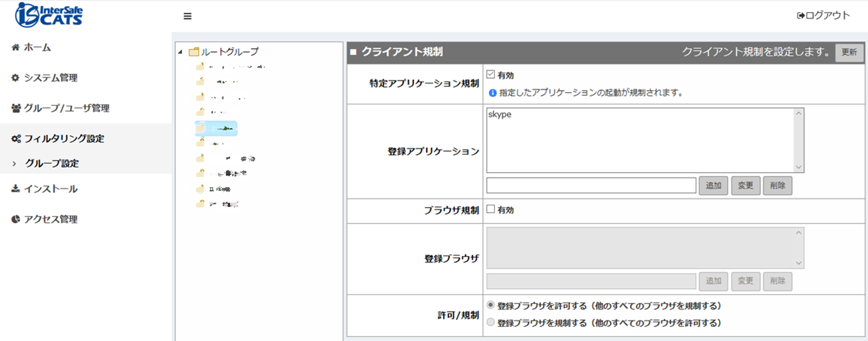Click the application name input field
Image resolution: width=868 pixels, height=341 pixels.
tap(591, 185)
